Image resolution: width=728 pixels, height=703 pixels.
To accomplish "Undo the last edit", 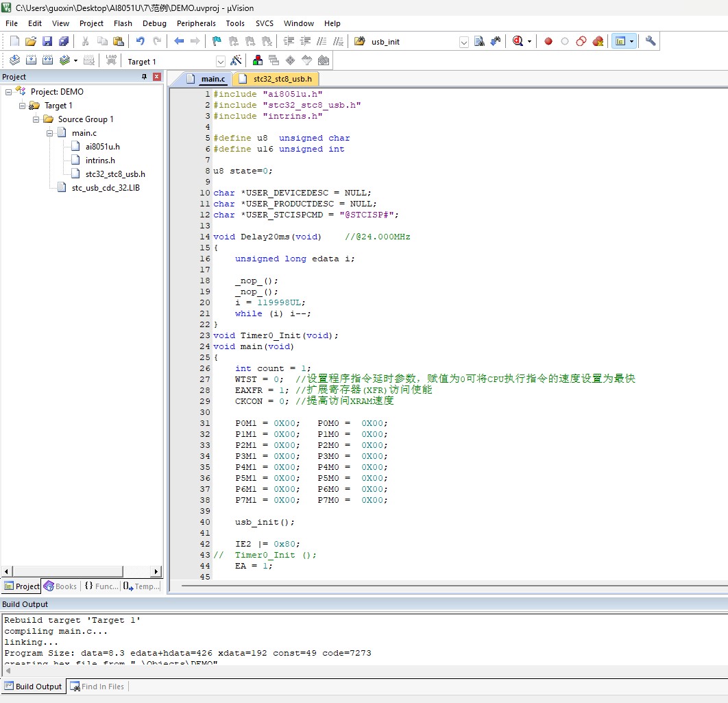I will 141,41.
